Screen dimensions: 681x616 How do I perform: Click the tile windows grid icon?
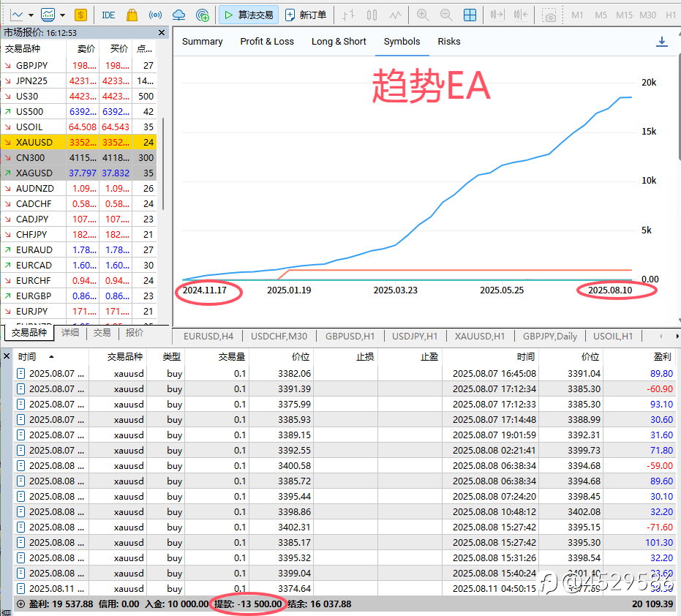tap(470, 15)
